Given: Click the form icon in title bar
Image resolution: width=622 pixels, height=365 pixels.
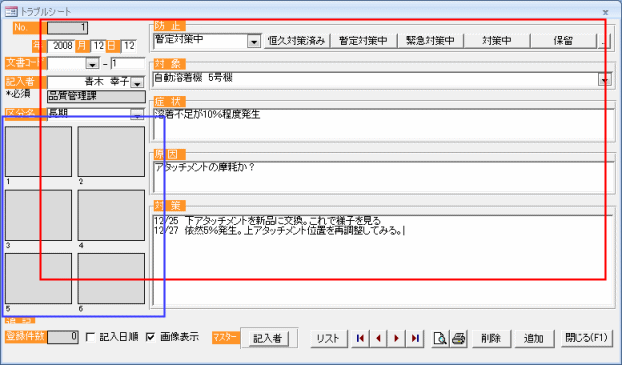Looking at the screenshot, I should pos(11,12).
